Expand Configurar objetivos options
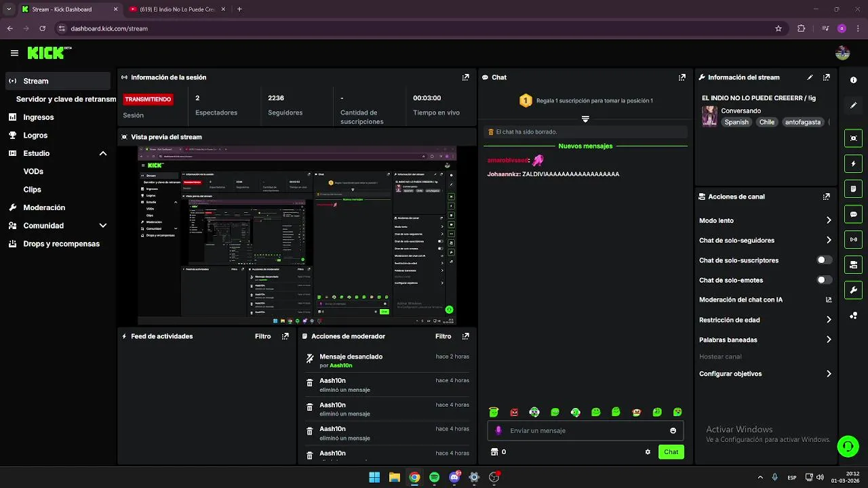The image size is (868, 488). (829, 373)
